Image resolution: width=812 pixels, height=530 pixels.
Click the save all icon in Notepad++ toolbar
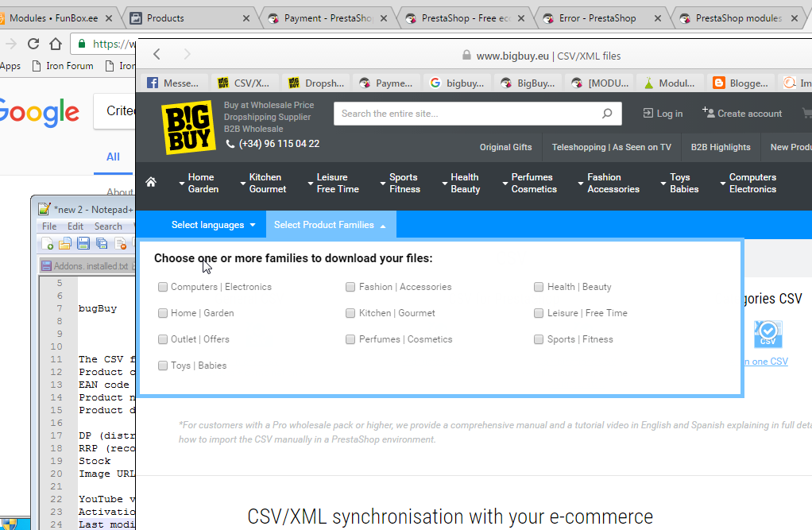pyautogui.click(x=102, y=243)
